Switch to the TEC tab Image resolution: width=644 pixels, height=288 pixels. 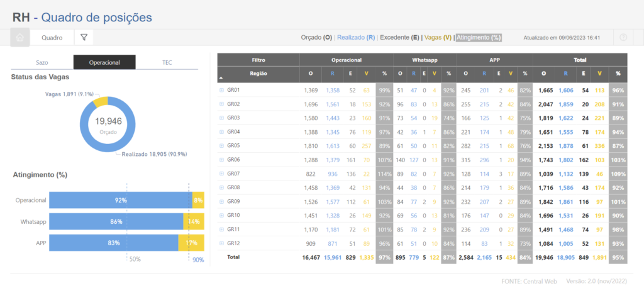tap(167, 62)
